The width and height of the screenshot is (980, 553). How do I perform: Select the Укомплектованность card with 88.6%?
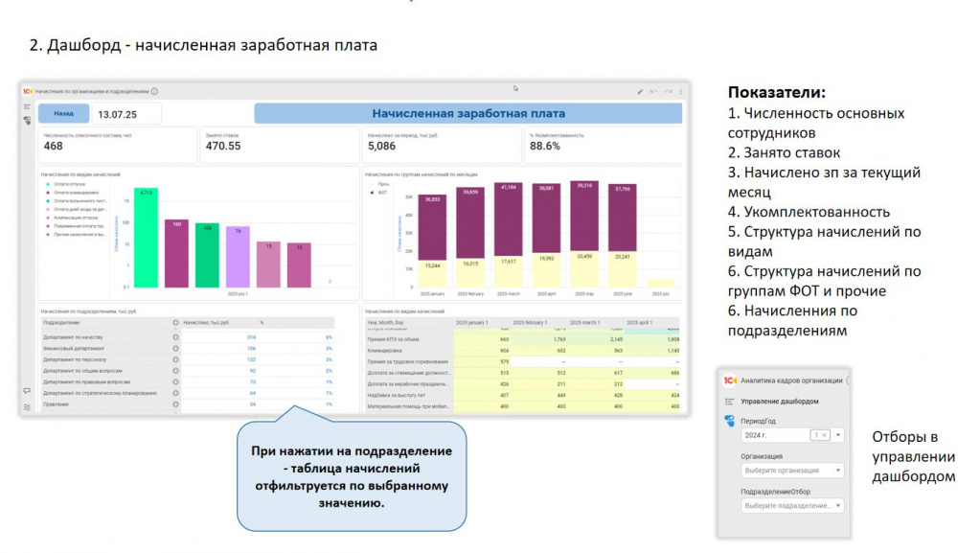[x=604, y=145]
